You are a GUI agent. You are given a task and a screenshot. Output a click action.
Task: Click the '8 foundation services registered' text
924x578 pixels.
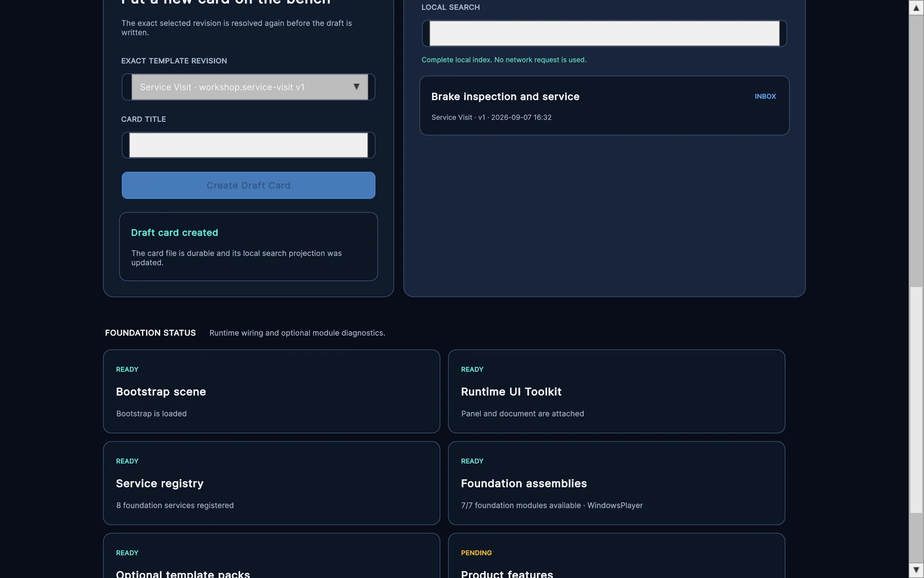(175, 506)
